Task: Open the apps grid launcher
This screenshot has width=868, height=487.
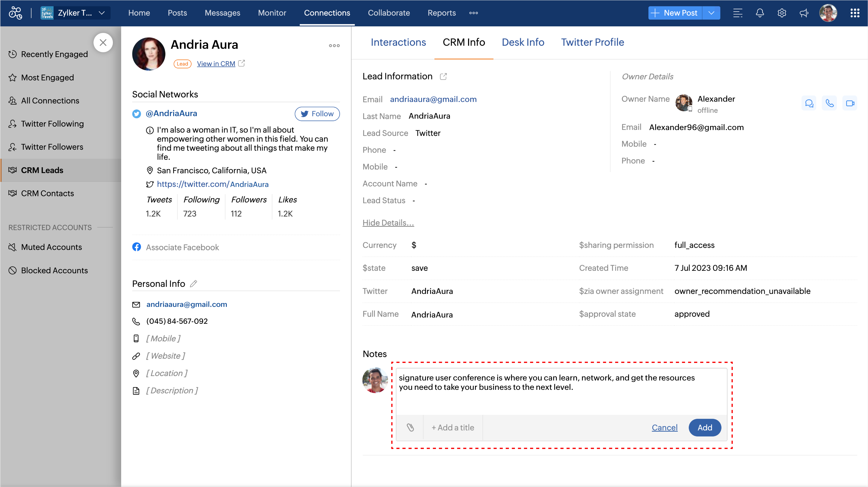Action: coord(855,13)
